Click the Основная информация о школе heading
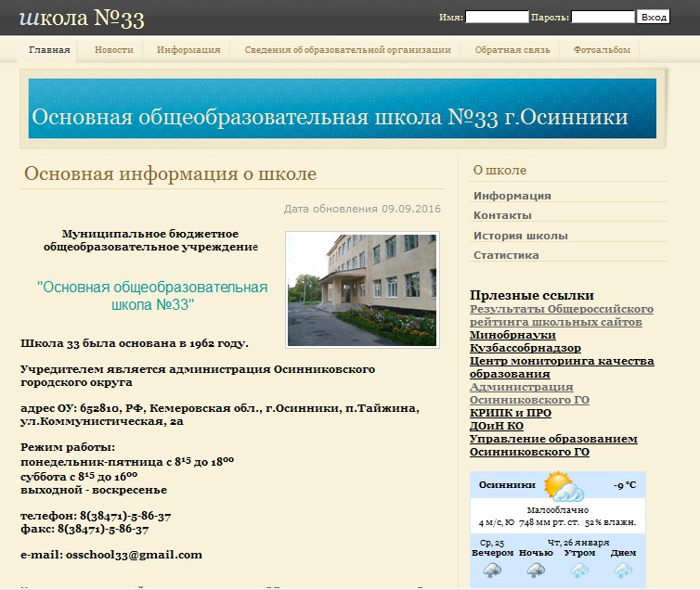This screenshot has width=700, height=590. 171,173
